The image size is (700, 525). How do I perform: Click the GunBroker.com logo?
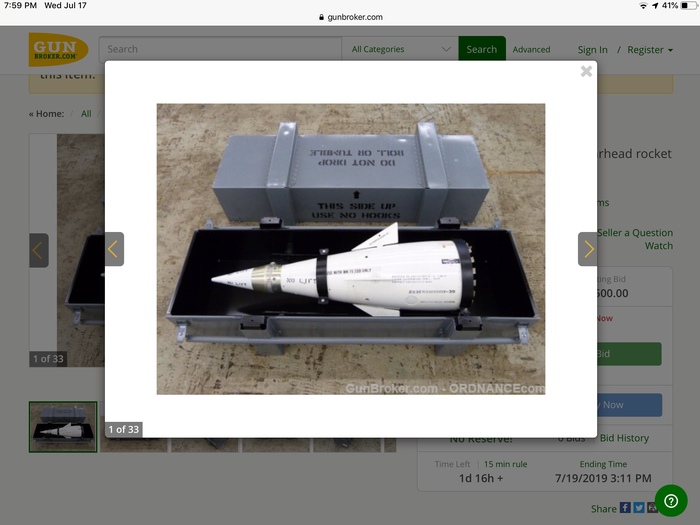pos(58,49)
